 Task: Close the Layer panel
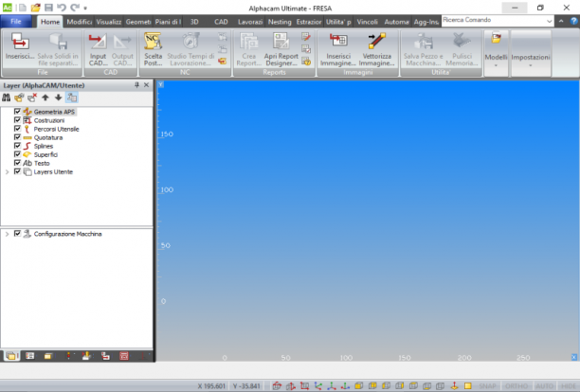tap(147, 85)
